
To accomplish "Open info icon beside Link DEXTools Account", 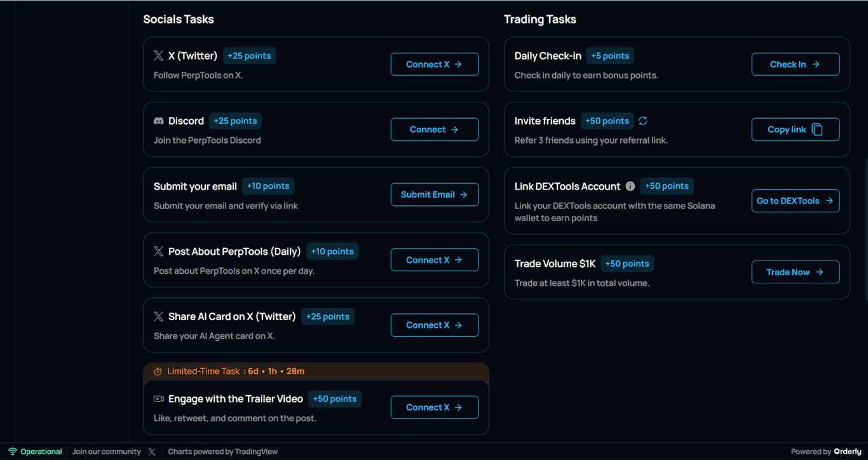I will (x=630, y=186).
